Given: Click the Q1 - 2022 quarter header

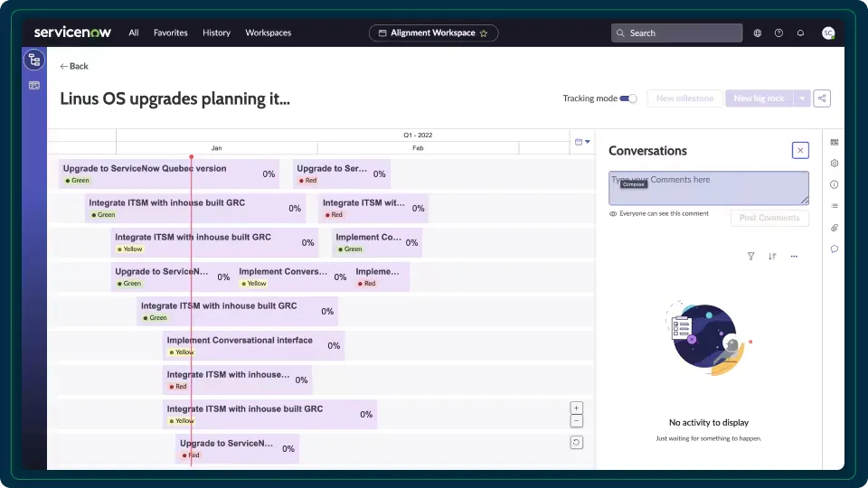Looking at the screenshot, I should [418, 135].
